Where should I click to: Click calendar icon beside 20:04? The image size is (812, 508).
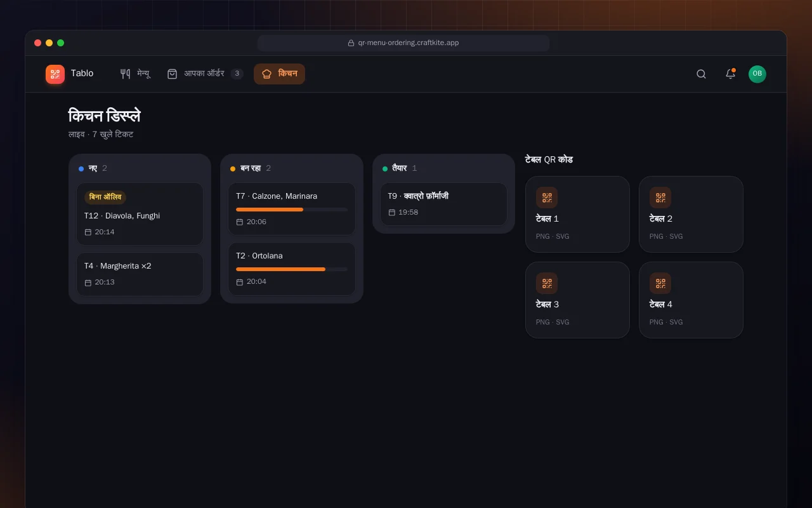pos(240,282)
